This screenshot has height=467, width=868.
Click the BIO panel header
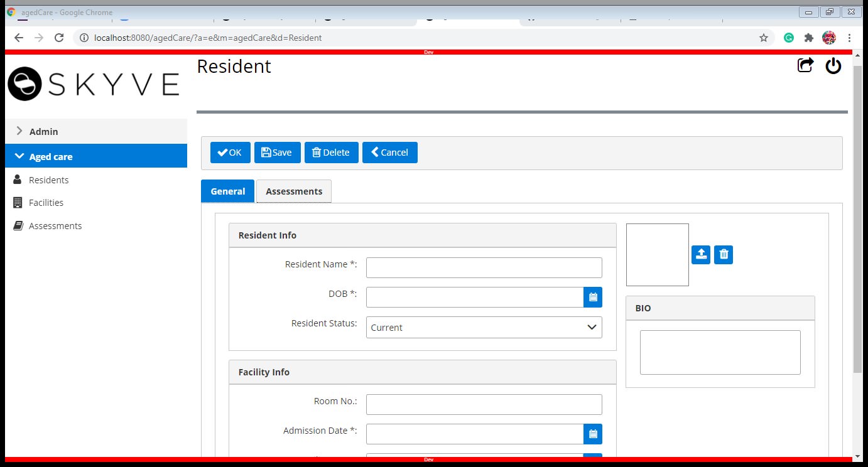[720, 308]
